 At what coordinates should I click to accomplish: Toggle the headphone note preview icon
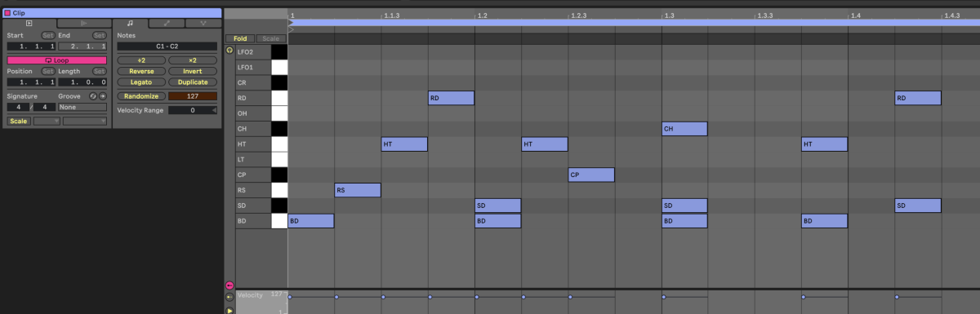point(229,51)
